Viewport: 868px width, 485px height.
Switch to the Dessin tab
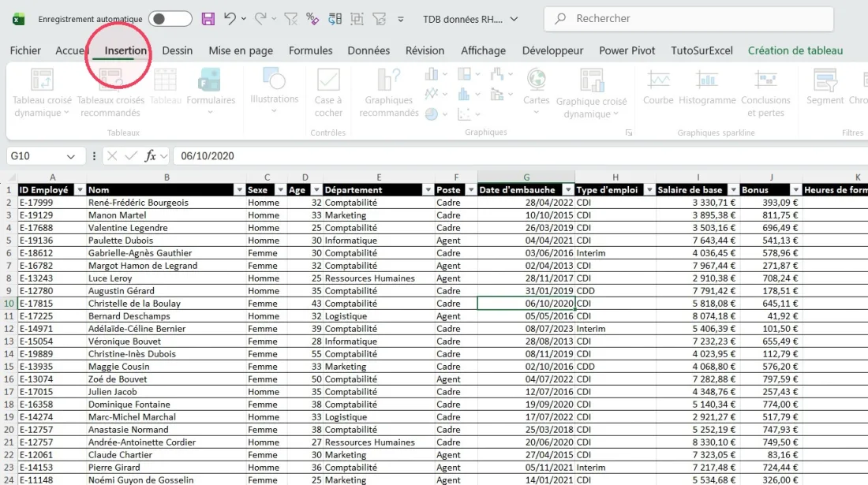[177, 50]
